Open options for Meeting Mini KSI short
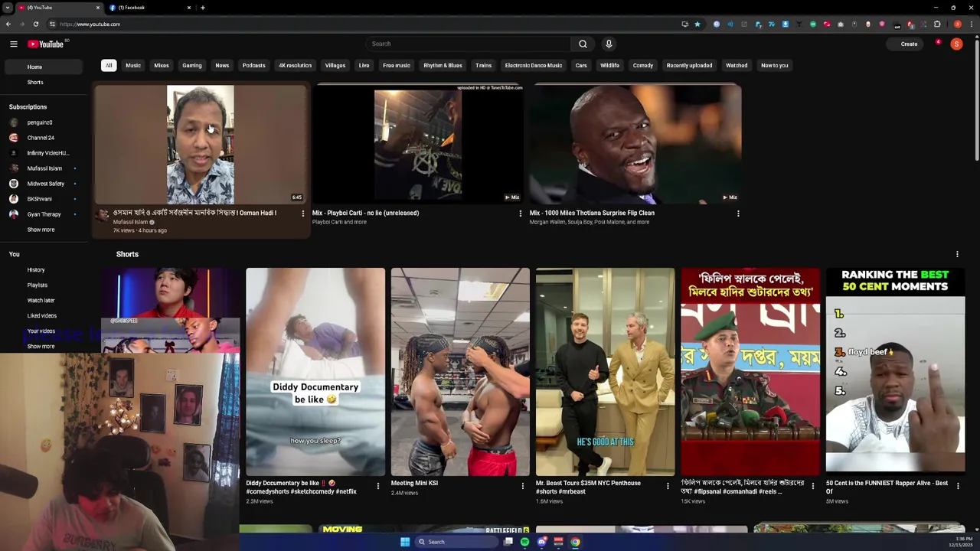This screenshot has height=551, width=980. [523, 486]
